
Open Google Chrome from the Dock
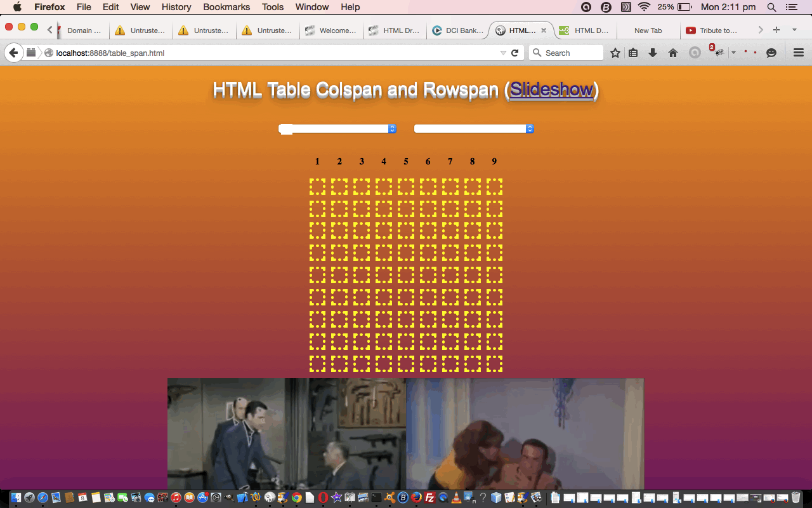(296, 498)
